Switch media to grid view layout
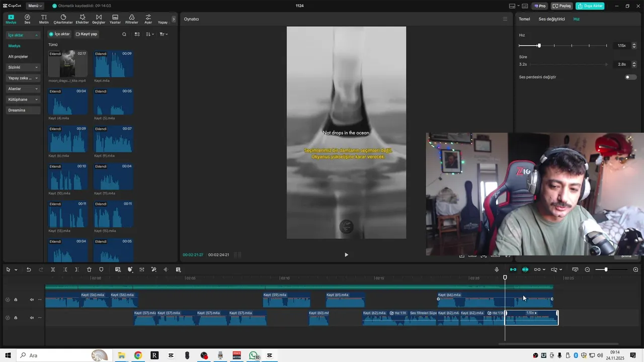 pos(137,34)
